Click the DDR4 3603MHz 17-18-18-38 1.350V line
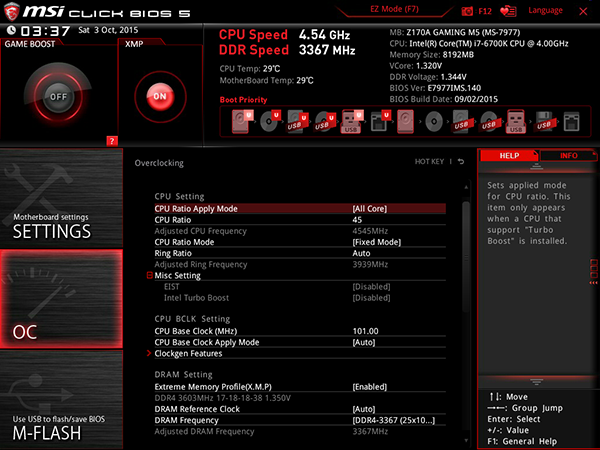This screenshot has width=600, height=450. [223, 398]
